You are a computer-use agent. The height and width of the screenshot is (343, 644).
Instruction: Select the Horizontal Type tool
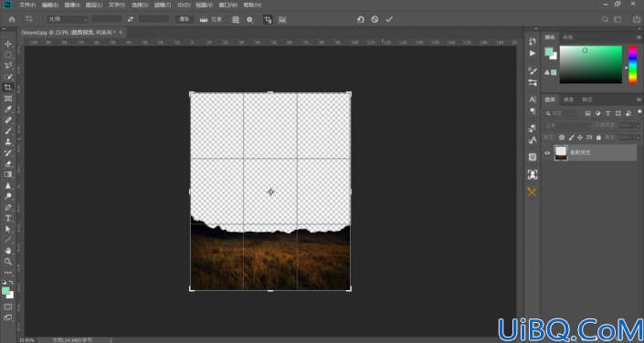tap(8, 218)
